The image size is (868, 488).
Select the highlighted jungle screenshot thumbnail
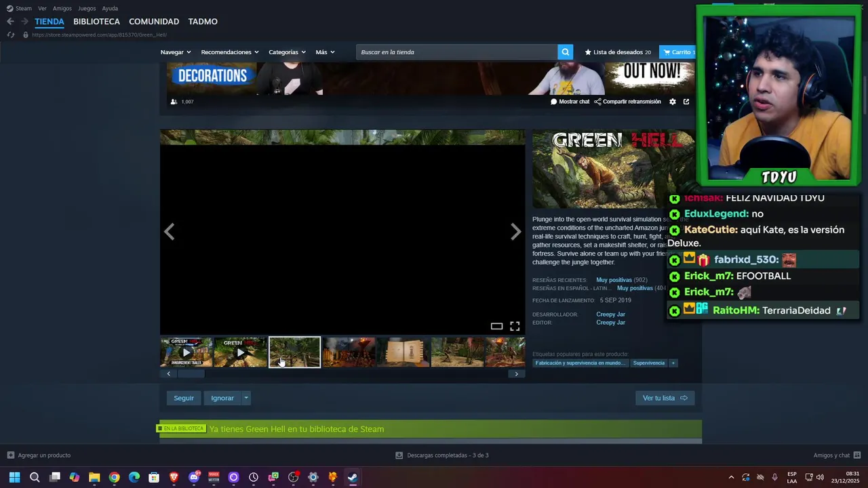coord(294,352)
